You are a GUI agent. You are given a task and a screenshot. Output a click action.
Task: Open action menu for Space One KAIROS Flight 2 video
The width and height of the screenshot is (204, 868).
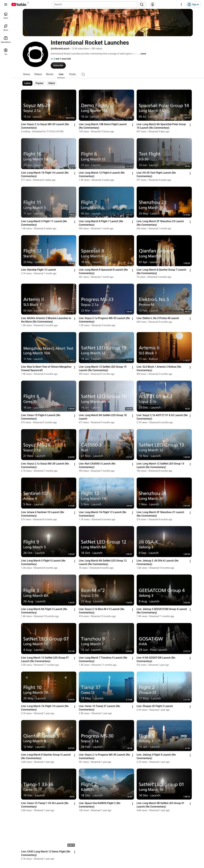(x=132, y=804)
